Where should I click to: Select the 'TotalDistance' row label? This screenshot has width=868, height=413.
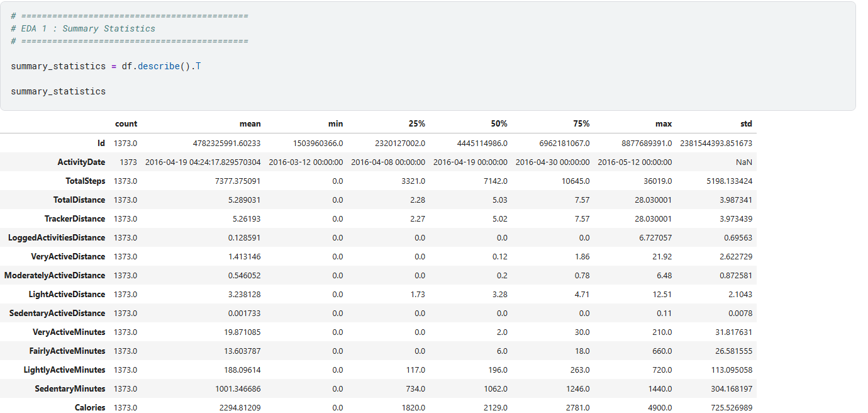pyautogui.click(x=79, y=200)
